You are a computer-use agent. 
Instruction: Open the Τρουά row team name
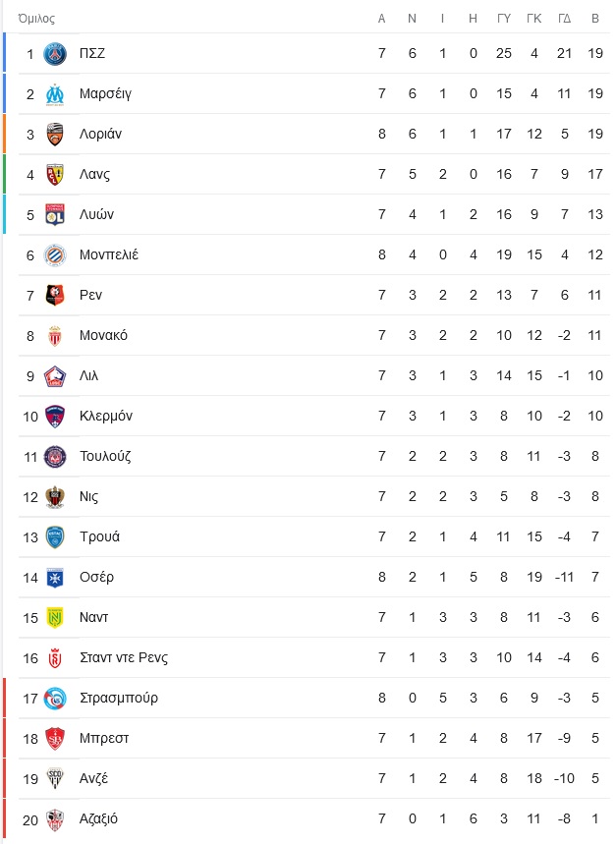pos(99,537)
